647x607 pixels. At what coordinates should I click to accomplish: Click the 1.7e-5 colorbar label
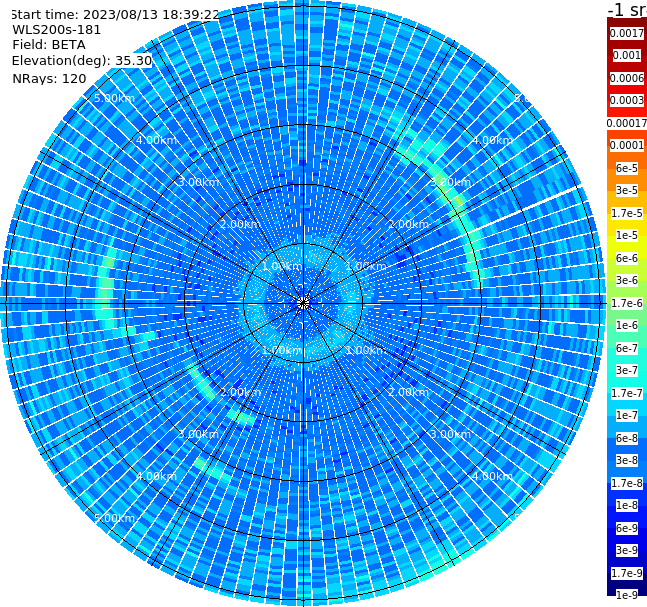click(627, 213)
